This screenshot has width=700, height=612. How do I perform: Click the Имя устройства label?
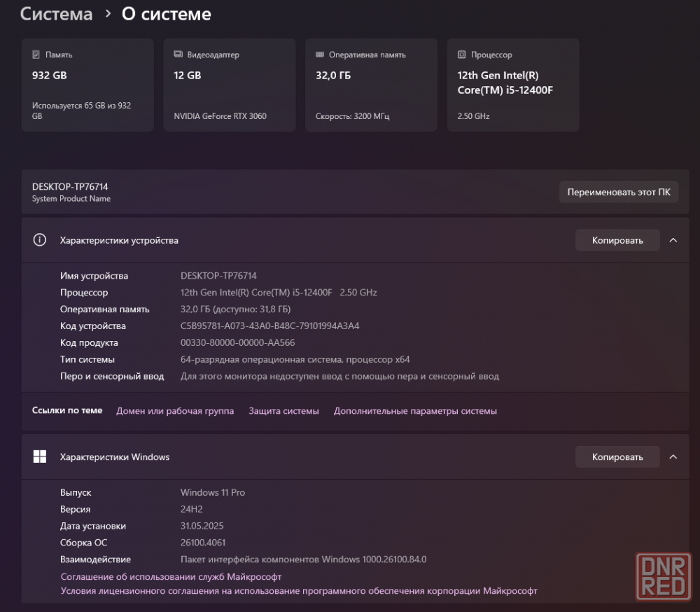(x=94, y=276)
